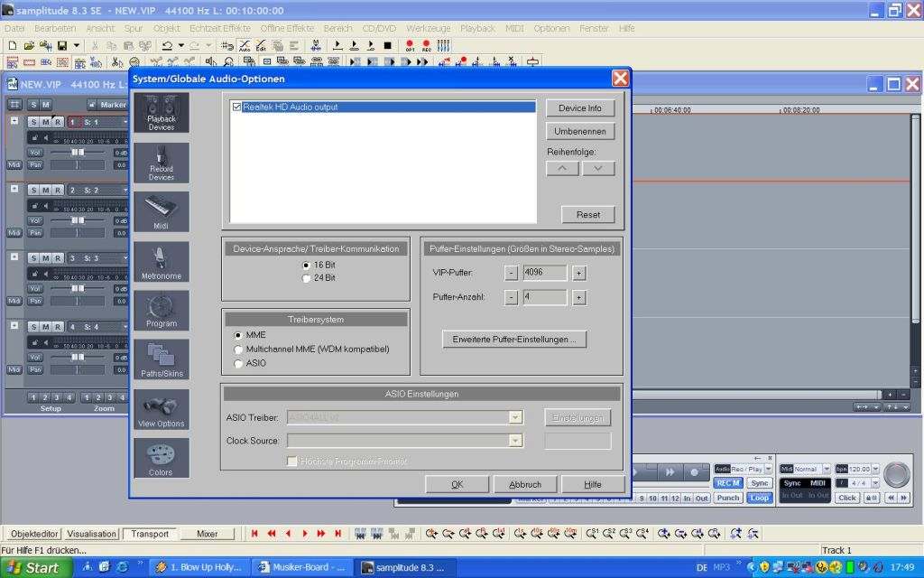Increase VIP-Puffer with plus button

pyautogui.click(x=578, y=273)
